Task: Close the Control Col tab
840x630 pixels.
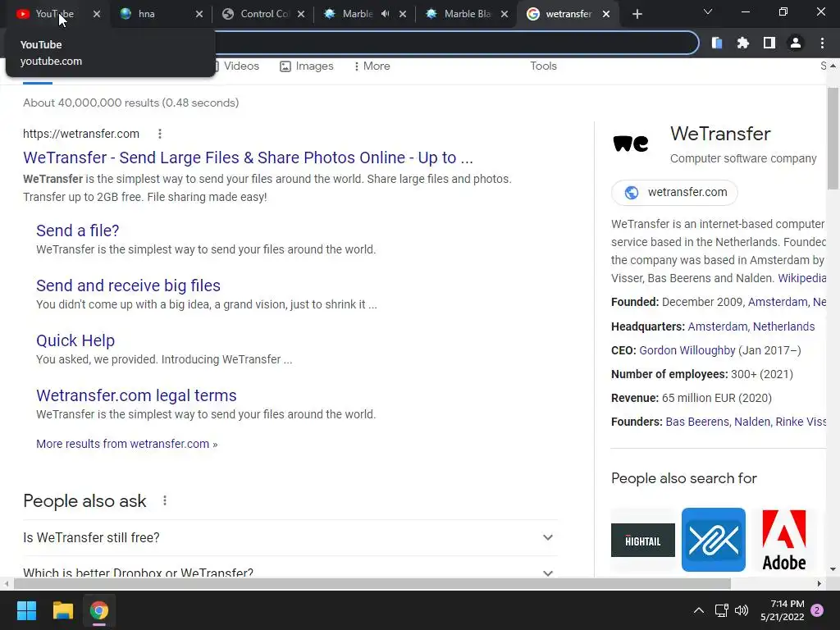Action: pyautogui.click(x=301, y=14)
